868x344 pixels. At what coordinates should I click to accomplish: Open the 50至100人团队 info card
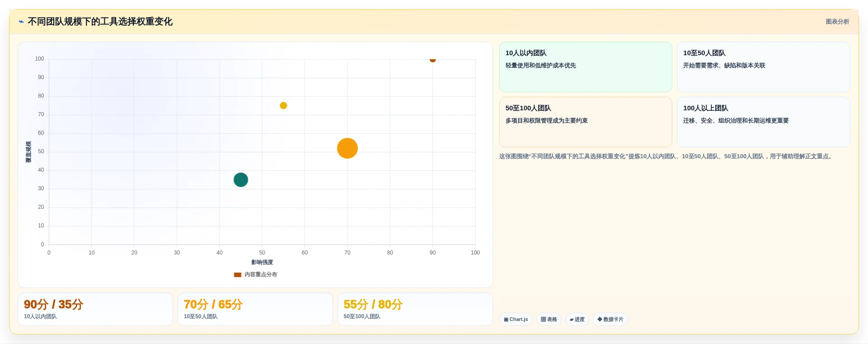click(586, 122)
